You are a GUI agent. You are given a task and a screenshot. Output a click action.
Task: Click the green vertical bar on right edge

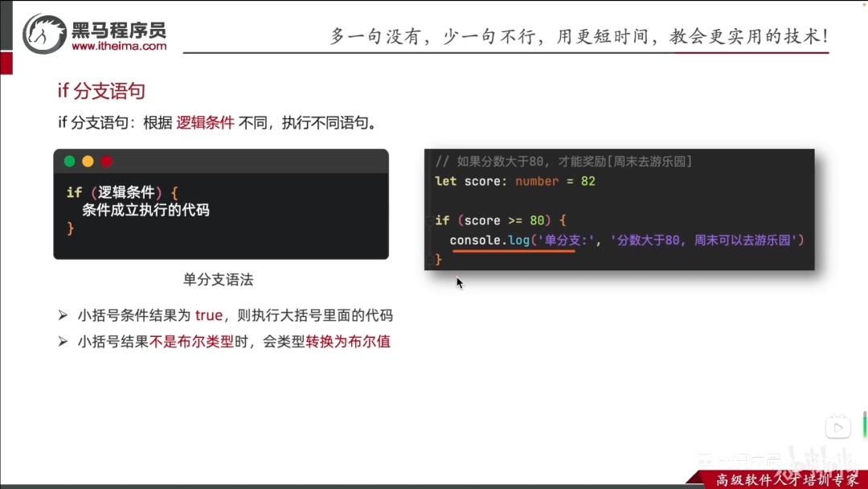[865, 424]
